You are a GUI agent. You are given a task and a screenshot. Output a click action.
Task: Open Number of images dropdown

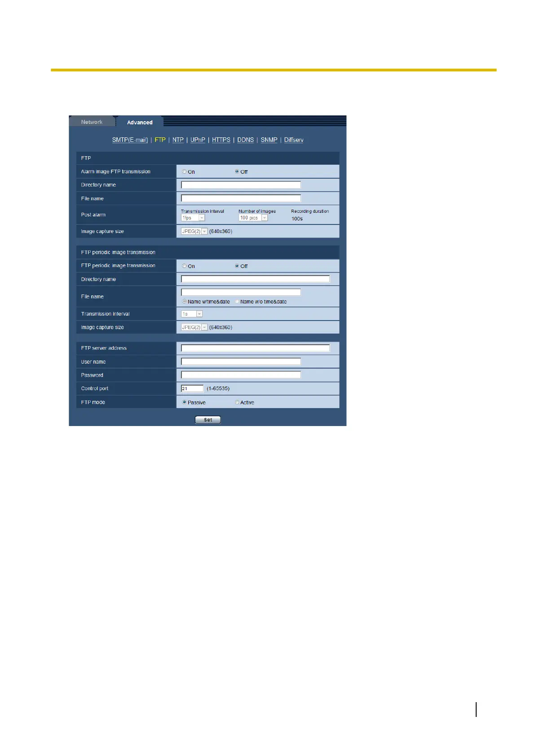(253, 218)
